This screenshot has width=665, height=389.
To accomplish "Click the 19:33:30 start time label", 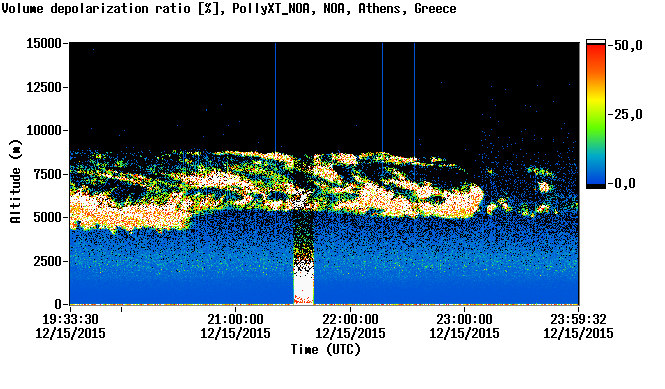I will click(70, 319).
